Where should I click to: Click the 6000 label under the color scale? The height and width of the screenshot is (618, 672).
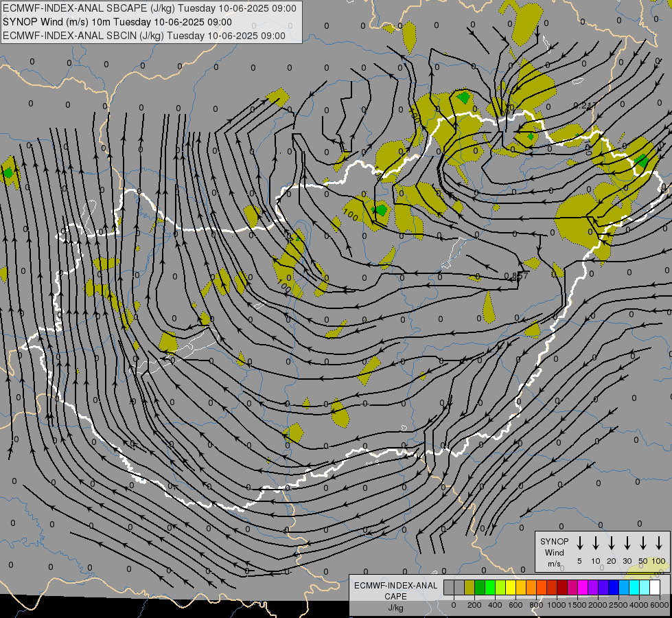point(659,605)
